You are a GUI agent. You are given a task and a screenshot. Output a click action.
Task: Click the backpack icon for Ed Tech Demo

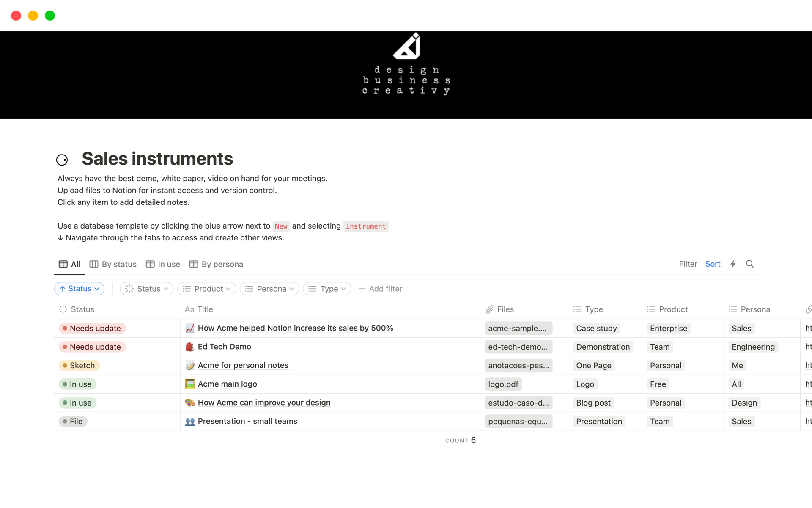tap(190, 347)
